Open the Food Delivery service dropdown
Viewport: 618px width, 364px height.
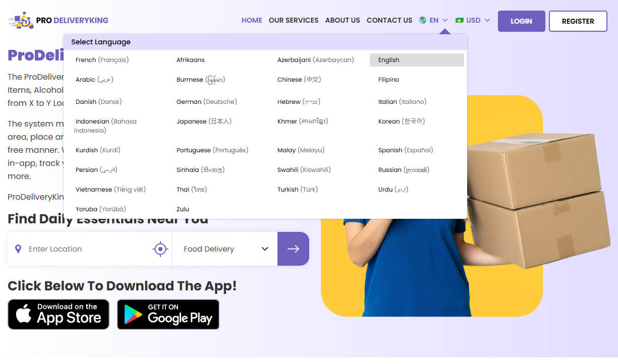(x=224, y=249)
